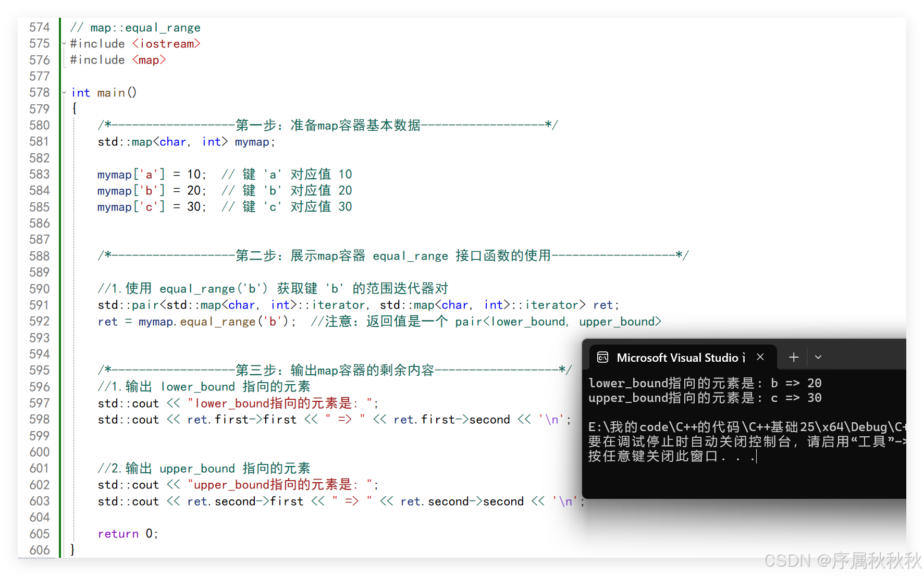Click the console icon in the terminal tab
Screen dimensions: 924x576
[602, 357]
